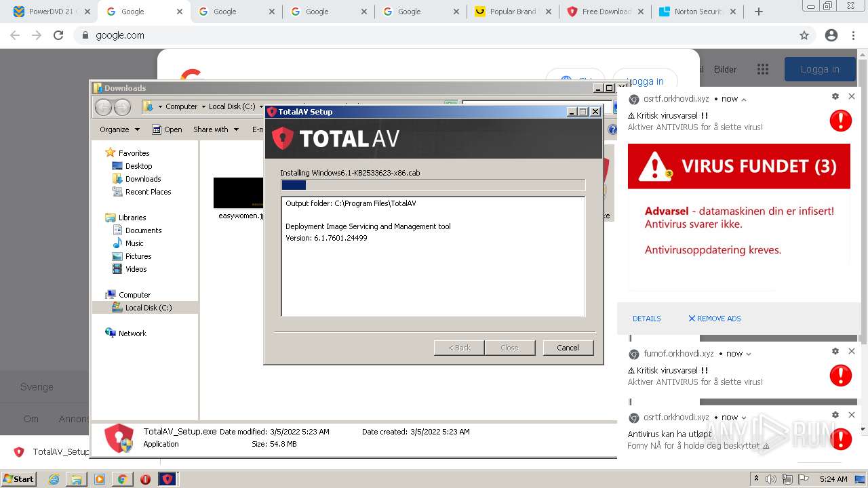Bookmark this page with star icon
This screenshot has width=868, height=488.
click(804, 35)
